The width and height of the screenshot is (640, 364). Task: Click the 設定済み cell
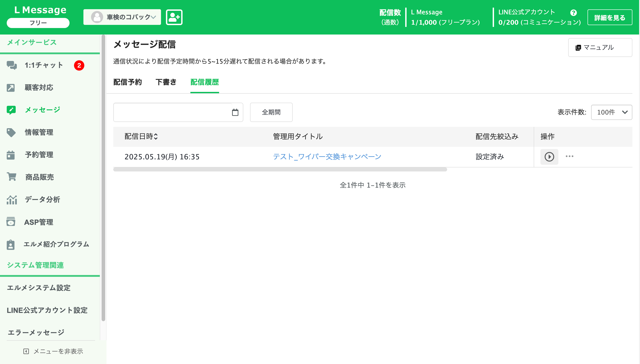490,157
